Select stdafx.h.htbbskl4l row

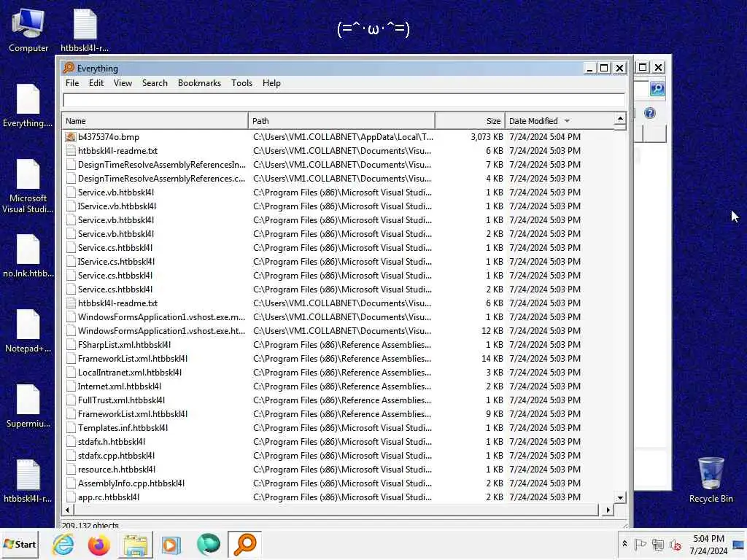point(338,442)
